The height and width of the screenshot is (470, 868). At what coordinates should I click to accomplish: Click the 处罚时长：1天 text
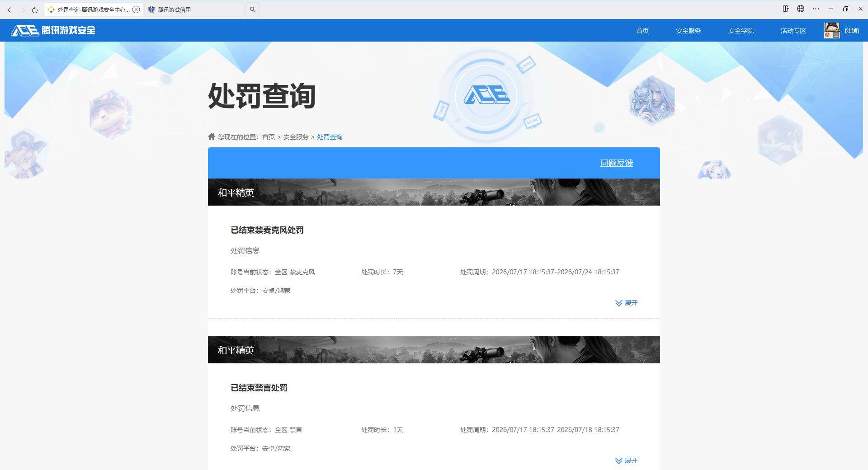[x=382, y=430]
